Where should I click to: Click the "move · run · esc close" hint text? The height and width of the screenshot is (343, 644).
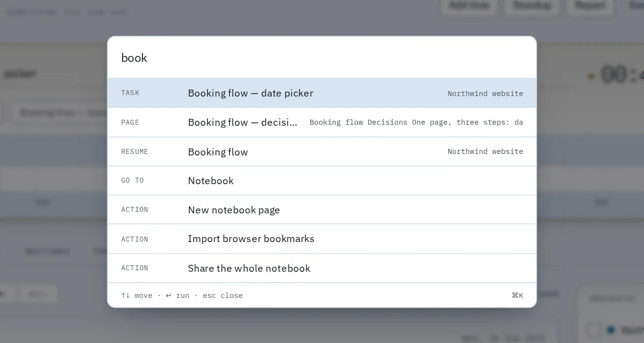click(x=182, y=295)
